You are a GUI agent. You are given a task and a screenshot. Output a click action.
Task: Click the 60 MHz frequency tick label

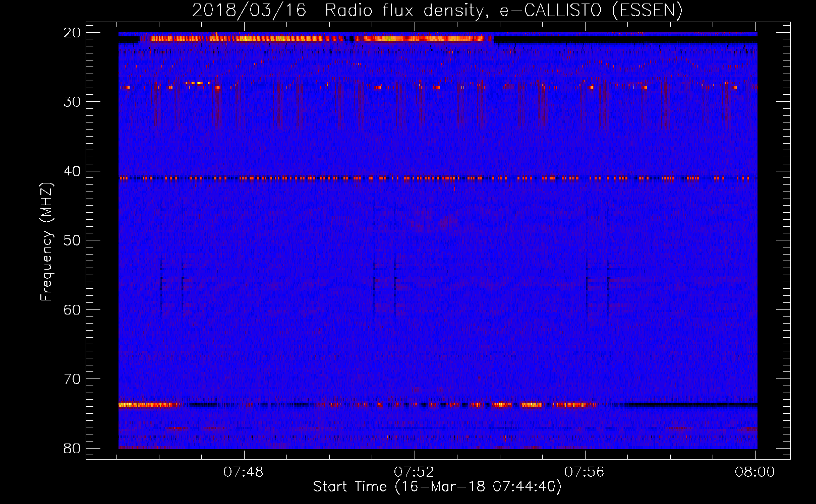tap(72, 310)
